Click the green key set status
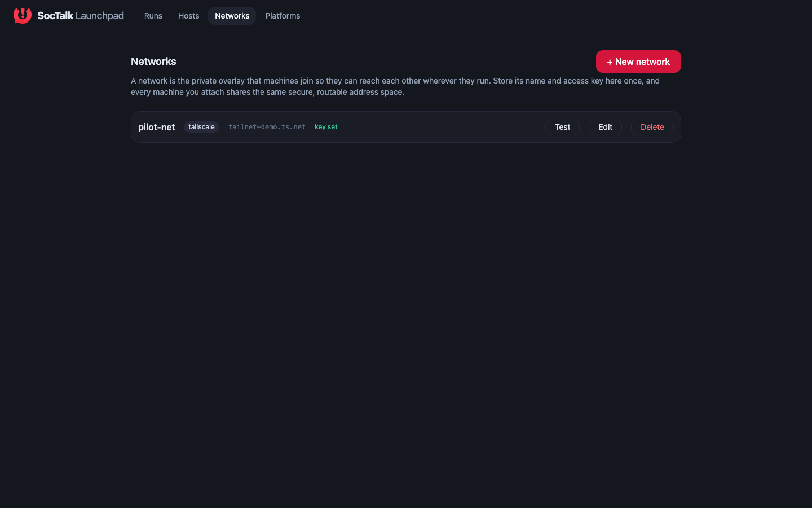Viewport: 812px width, 508px height. [x=326, y=127]
